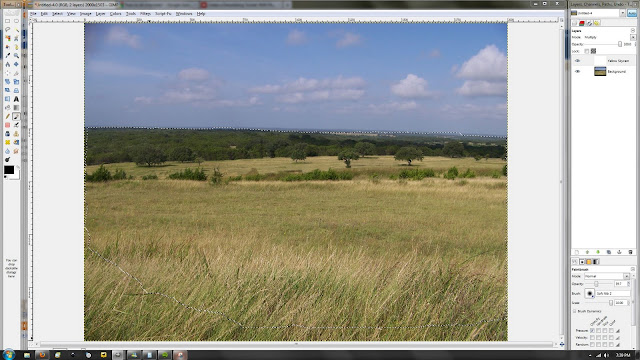The image size is (640, 360).
Task: Select the Clone stamp tool
Action: pos(16,133)
